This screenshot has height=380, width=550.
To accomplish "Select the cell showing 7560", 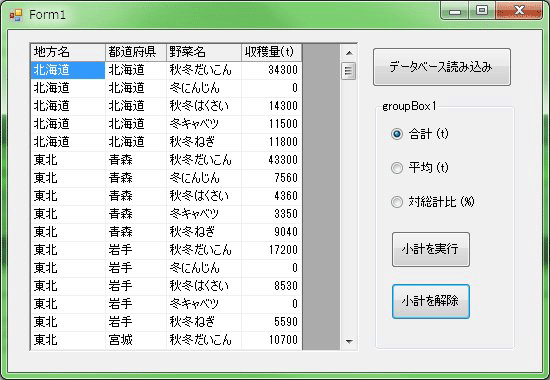I will point(271,178).
